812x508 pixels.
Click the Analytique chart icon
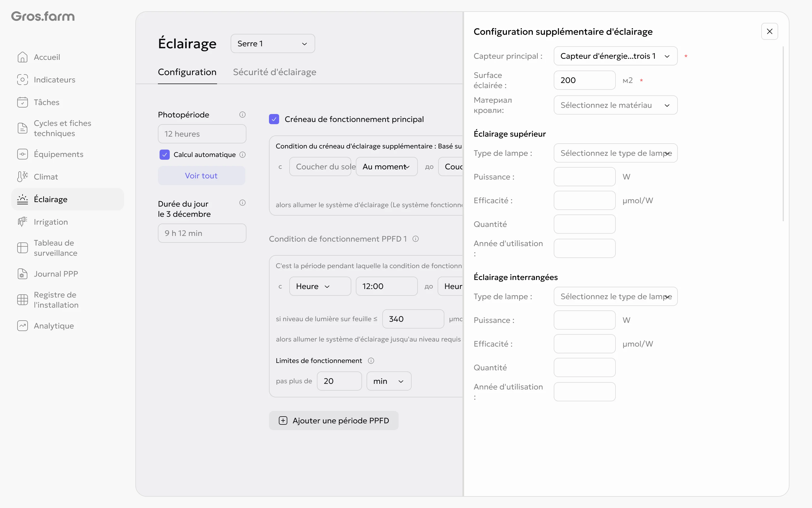(23, 326)
